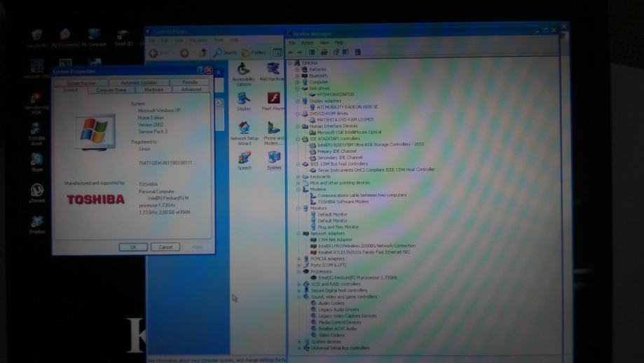Open My Computer desktop icon
The height and width of the screenshot is (363, 644).
tap(94, 38)
